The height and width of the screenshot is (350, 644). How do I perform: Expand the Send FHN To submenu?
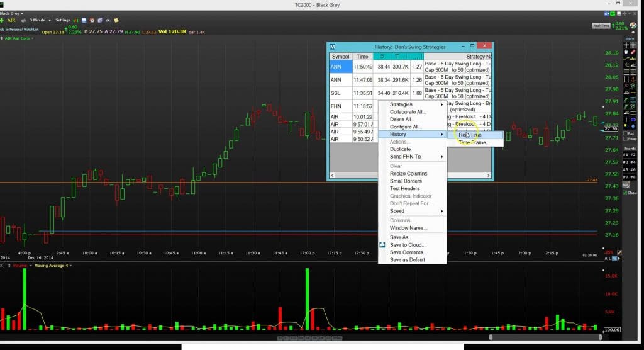point(413,157)
